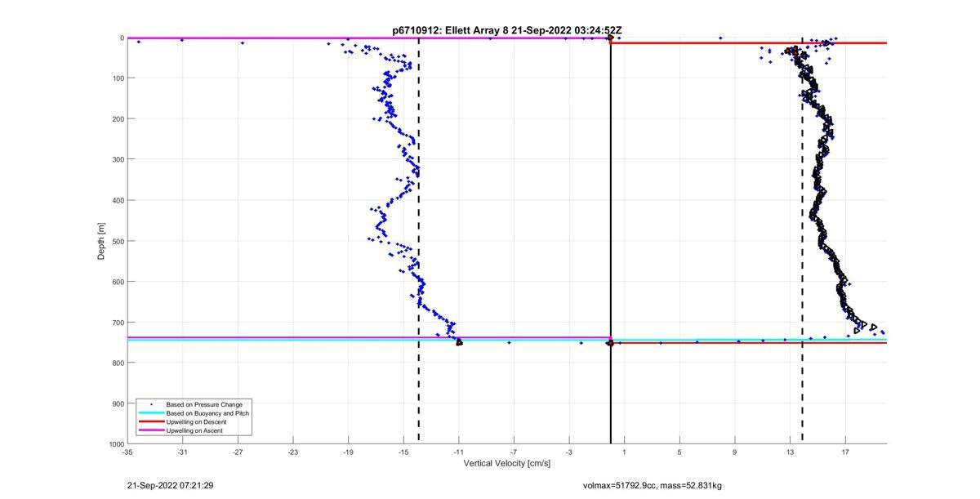
Task: Click the y-axis depth label 500
Action: click(x=118, y=241)
